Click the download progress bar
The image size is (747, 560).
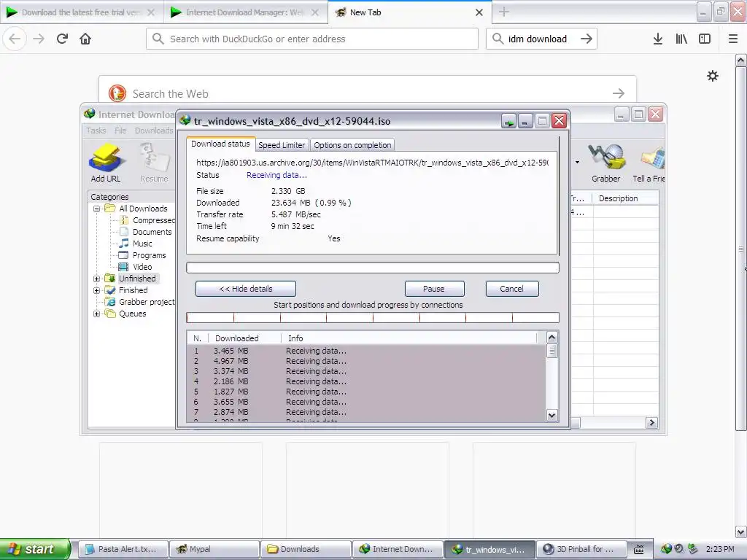click(373, 268)
